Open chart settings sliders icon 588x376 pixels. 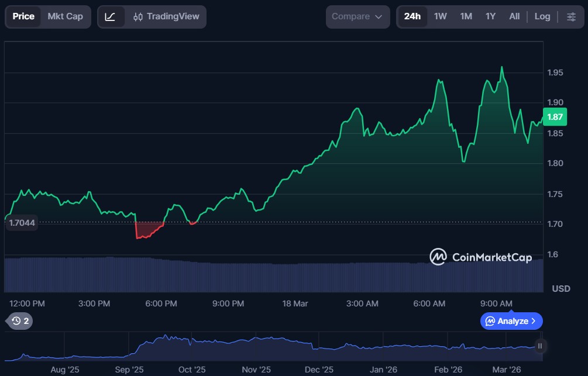pos(571,16)
